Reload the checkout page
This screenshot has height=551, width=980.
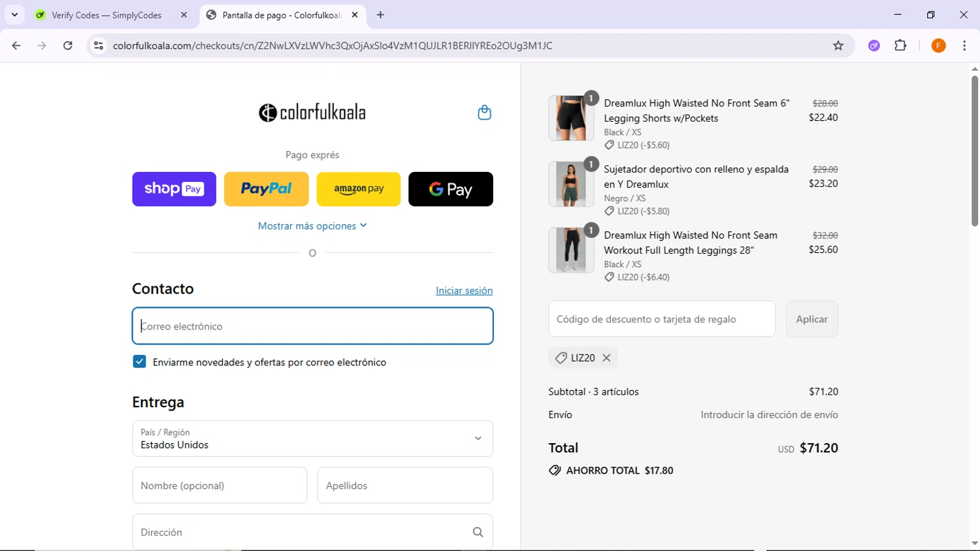point(68,46)
